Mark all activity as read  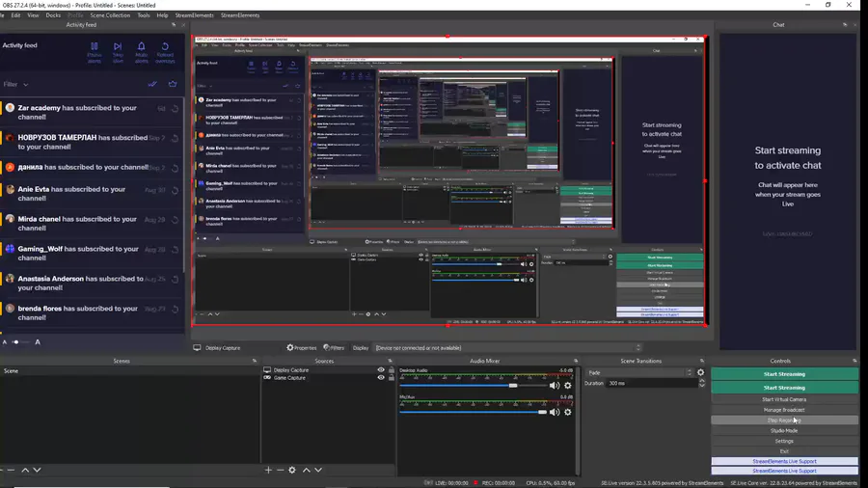point(152,84)
